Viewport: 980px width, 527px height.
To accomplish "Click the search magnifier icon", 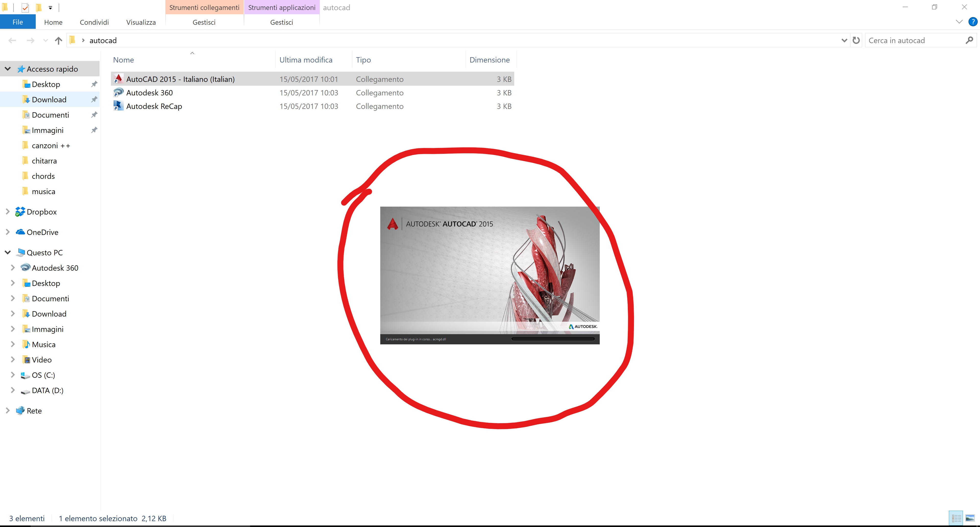I will coord(969,40).
